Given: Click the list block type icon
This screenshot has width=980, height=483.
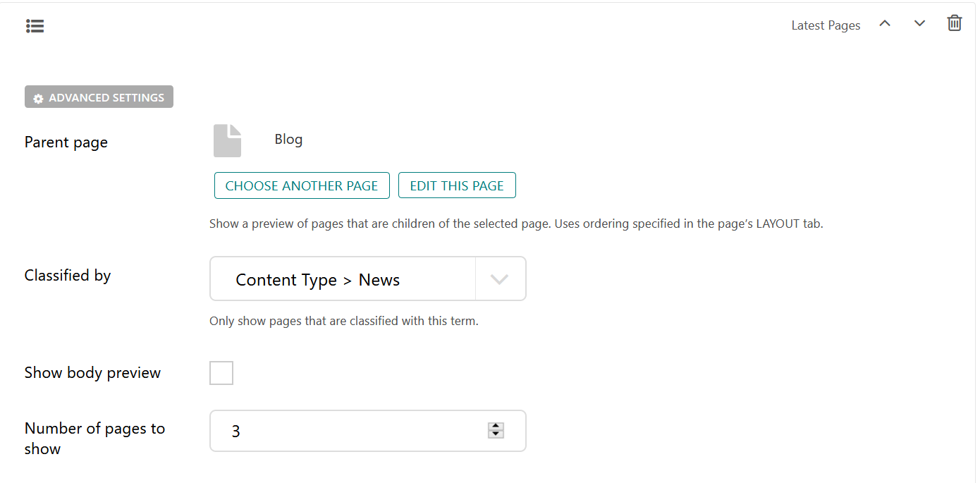Looking at the screenshot, I should (35, 26).
